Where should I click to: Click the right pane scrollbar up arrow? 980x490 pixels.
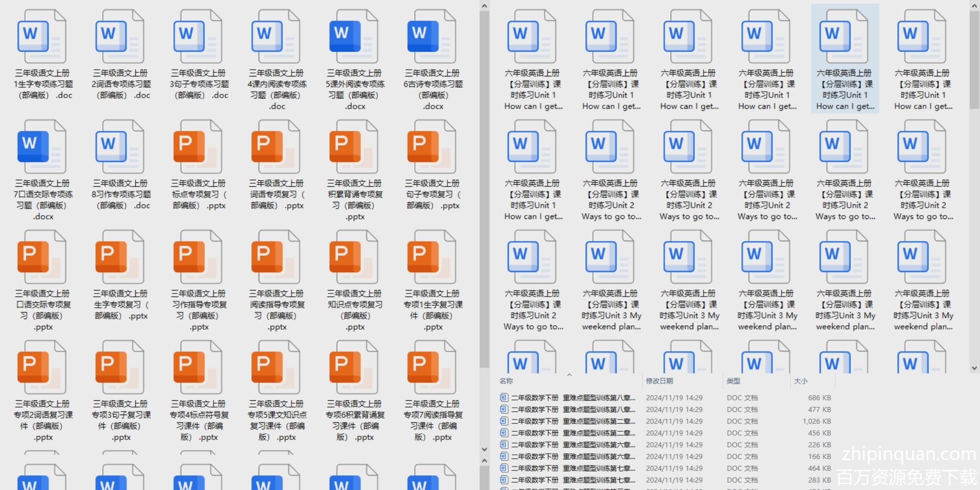[x=974, y=6]
